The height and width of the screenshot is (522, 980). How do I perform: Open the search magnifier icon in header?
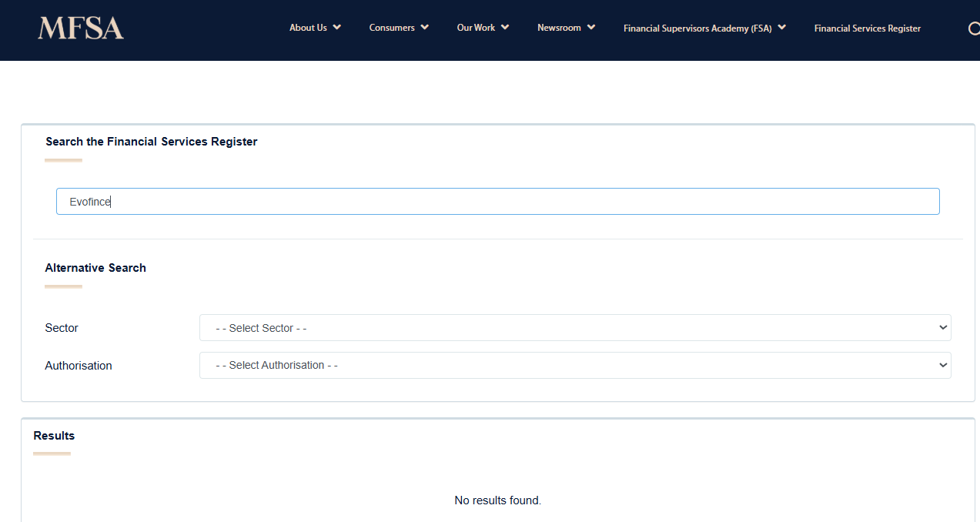coord(973,29)
